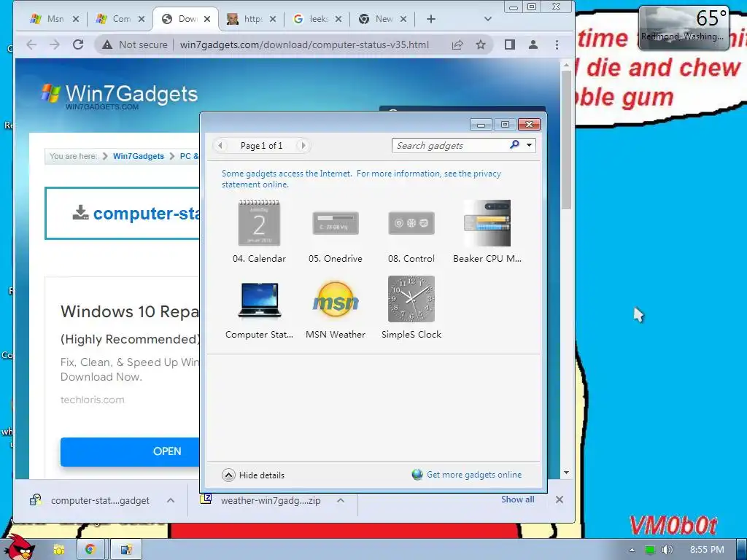The image size is (747, 560).
Task: Click the magnifier search icon in gadgets window
Action: point(514,145)
